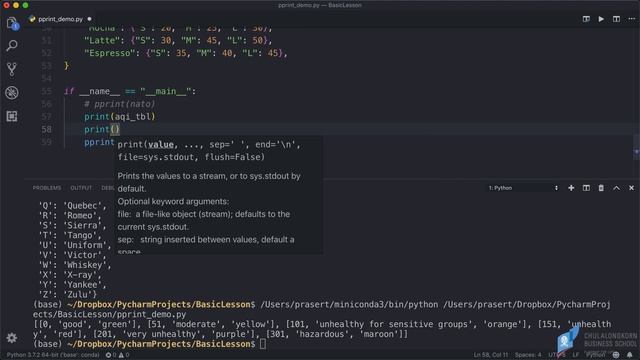640x360 pixels.
Task: Show errors and warnings count in status bar
Action: click(x=118, y=355)
